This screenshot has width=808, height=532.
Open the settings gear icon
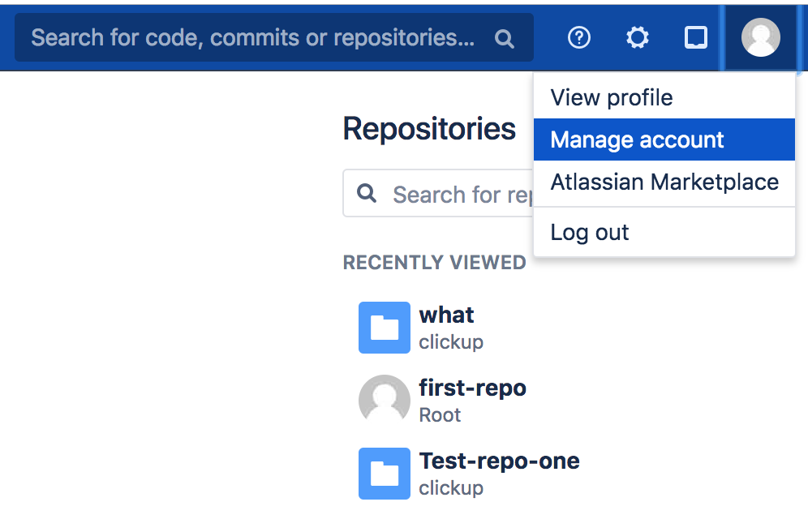pos(638,37)
